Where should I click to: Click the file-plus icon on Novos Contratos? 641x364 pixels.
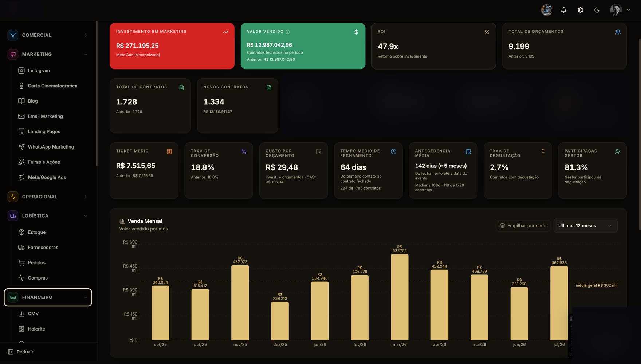point(269,88)
